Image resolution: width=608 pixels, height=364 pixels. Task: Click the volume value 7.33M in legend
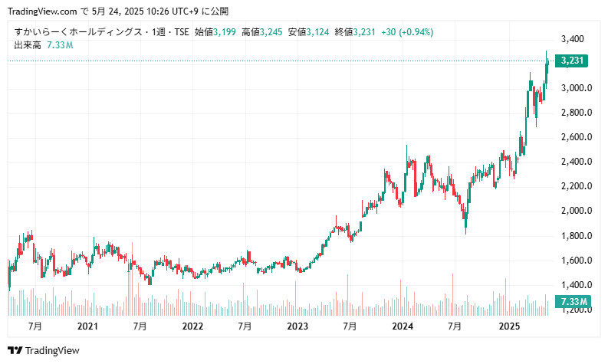point(60,45)
